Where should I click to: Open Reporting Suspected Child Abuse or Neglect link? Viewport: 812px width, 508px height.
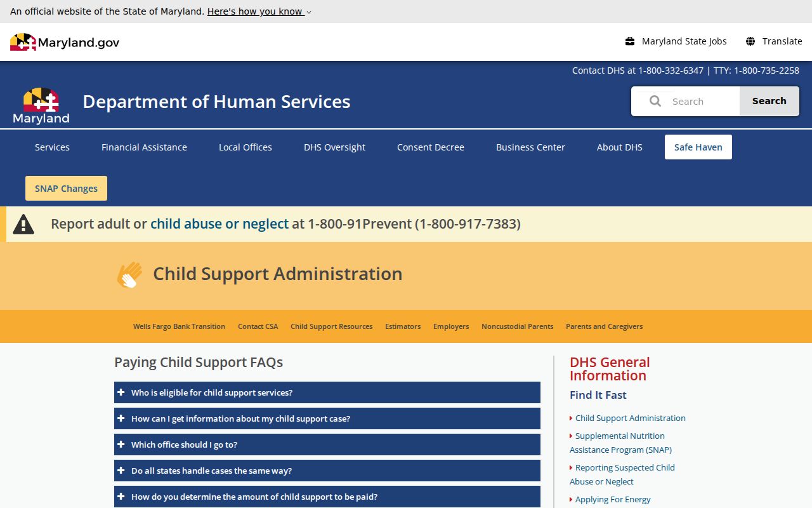coord(622,474)
